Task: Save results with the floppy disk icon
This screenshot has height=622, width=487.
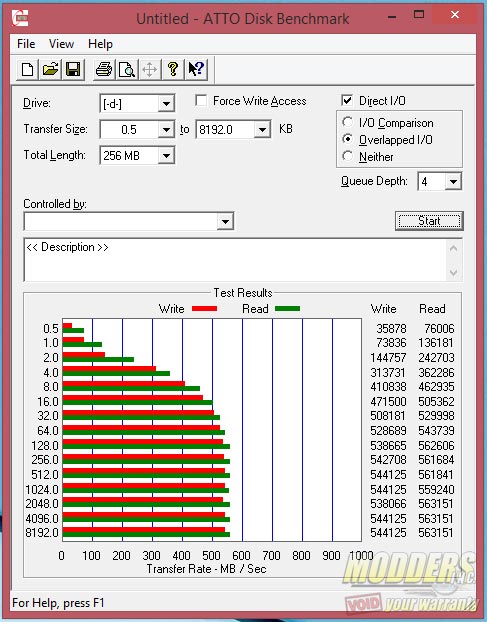Action: pyautogui.click(x=73, y=69)
